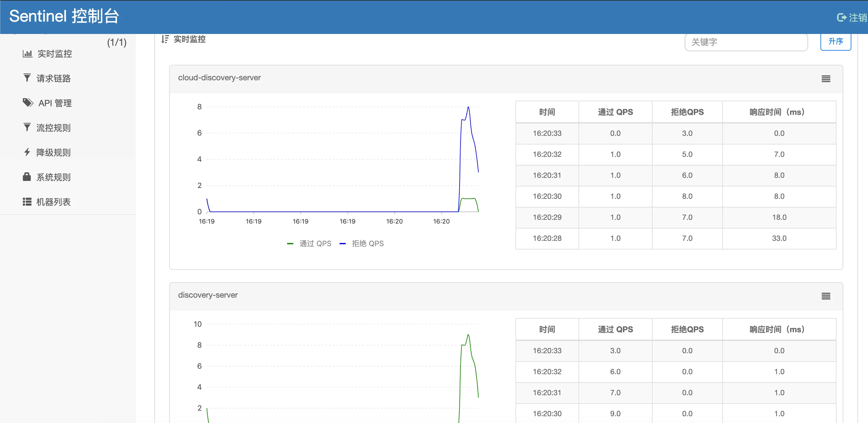
Task: Click the filter icon beside 流控规则
Action: tap(27, 128)
